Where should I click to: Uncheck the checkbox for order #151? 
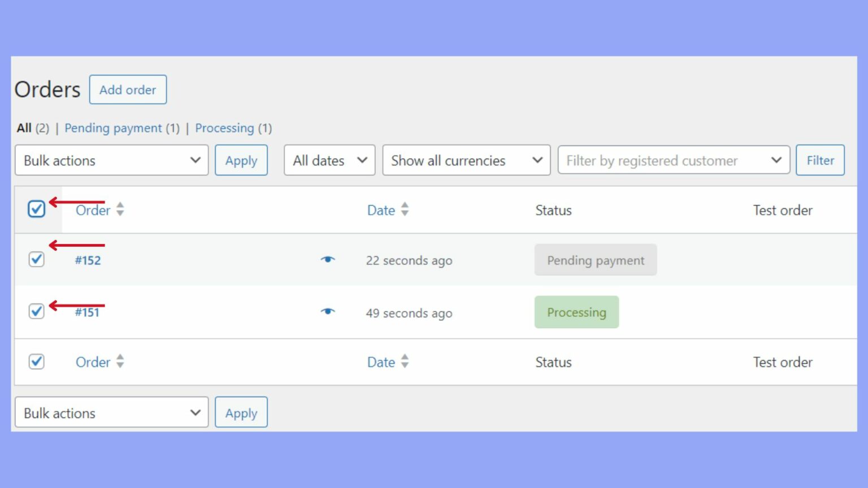point(36,311)
